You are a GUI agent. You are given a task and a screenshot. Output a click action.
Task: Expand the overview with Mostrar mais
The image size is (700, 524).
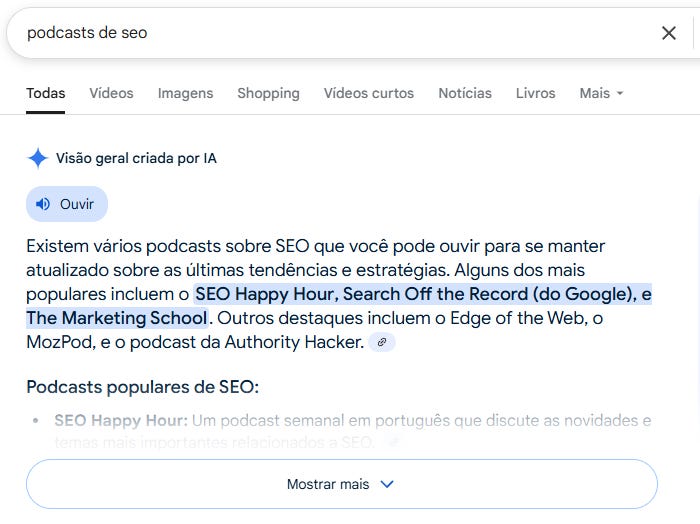point(342,484)
